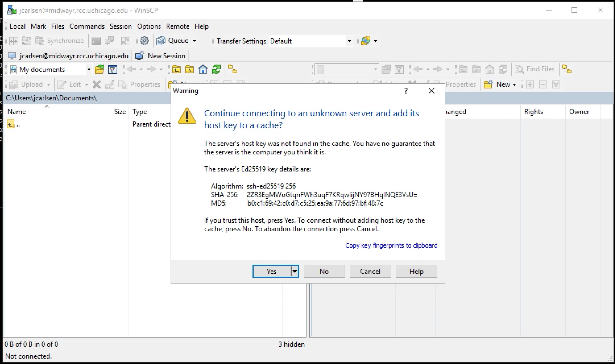The height and width of the screenshot is (364, 615).
Task: Select the jcarlsen@midwayr.rcc.uchicago.edu session tab
Action: [68, 56]
